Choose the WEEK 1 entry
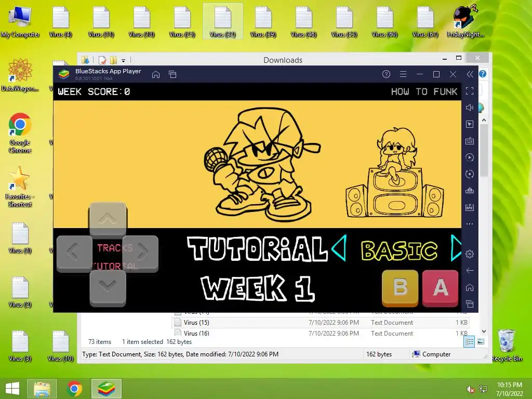 [258, 288]
